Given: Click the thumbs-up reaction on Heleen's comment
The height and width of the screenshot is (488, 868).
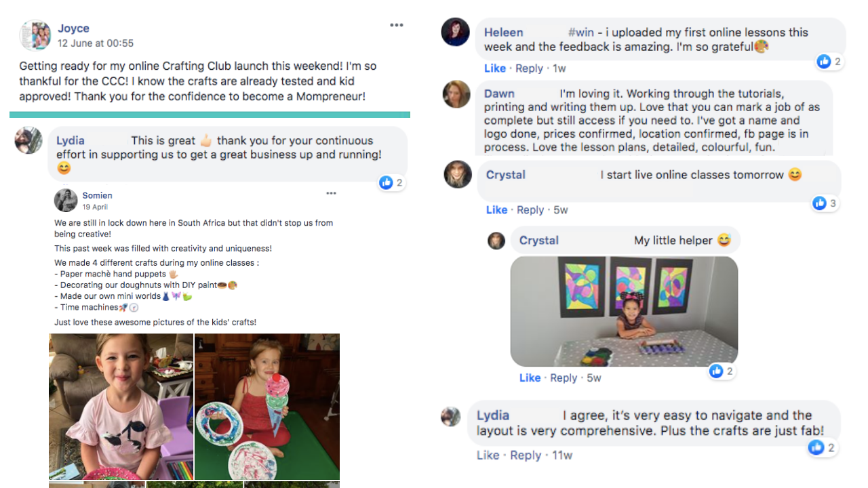Looking at the screenshot, I should coord(824,62).
